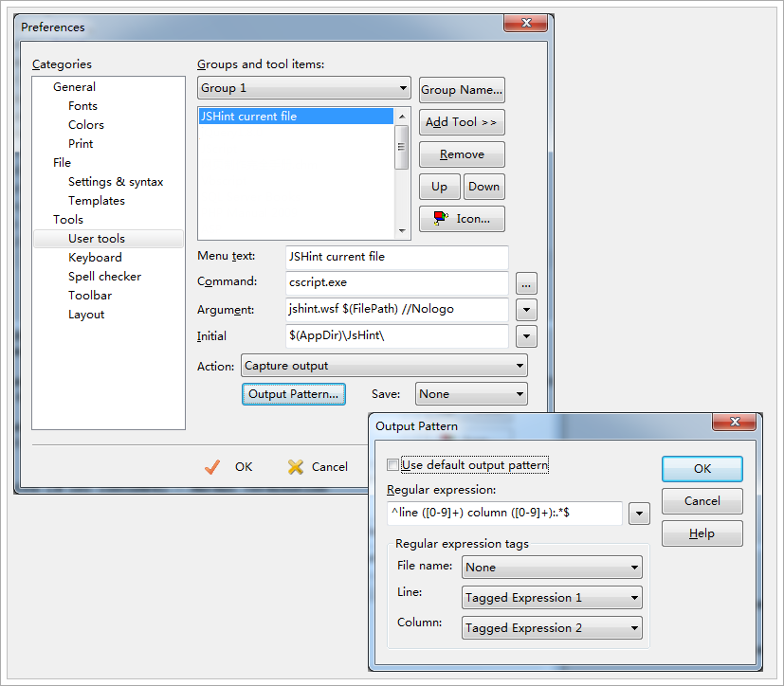Screen dimensions: 784x686
Task: Select the Keyboard category
Action: 95,258
